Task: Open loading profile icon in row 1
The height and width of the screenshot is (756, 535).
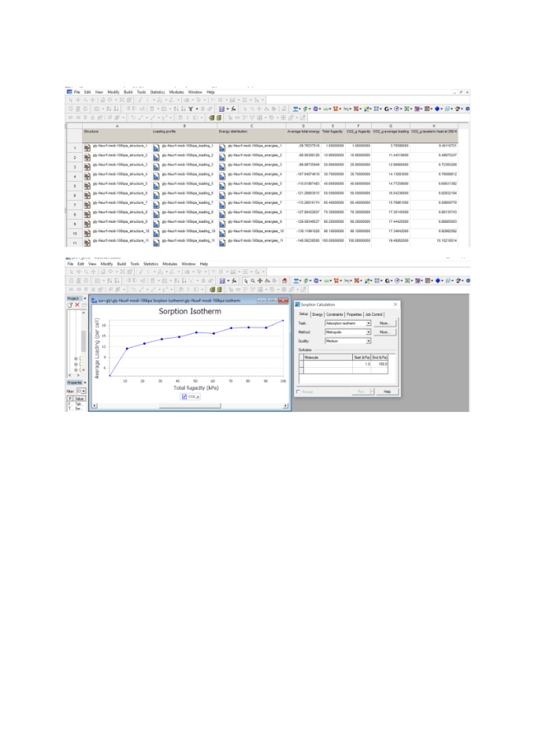Action: [x=156, y=148]
